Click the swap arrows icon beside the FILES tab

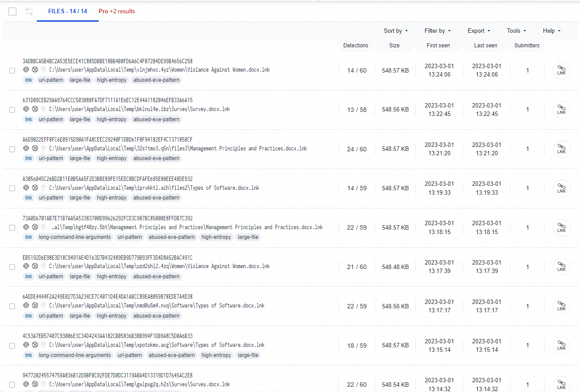click(29, 12)
